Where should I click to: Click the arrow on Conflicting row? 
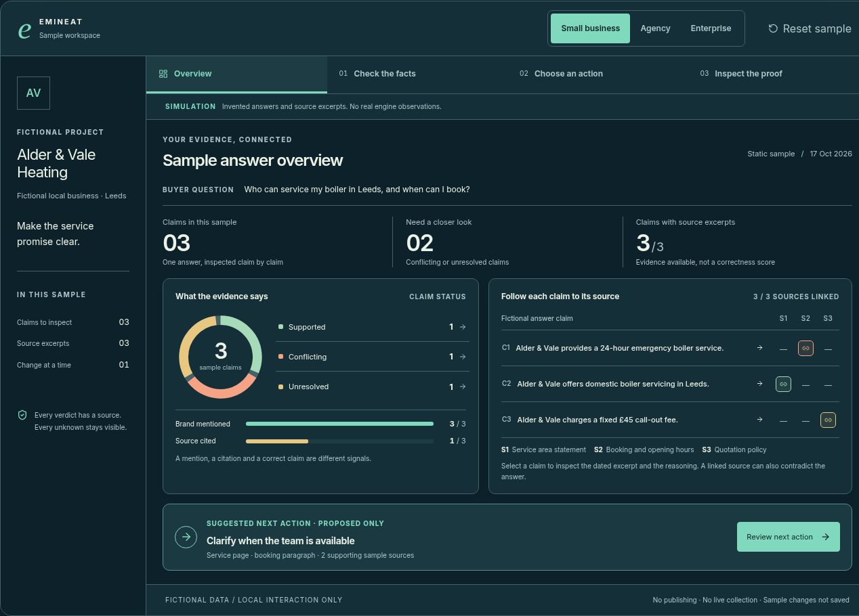click(463, 357)
